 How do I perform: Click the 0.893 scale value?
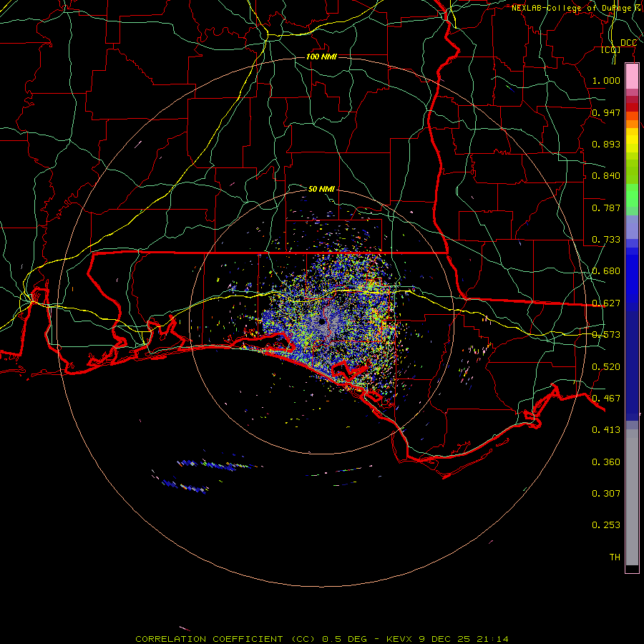pos(606,144)
